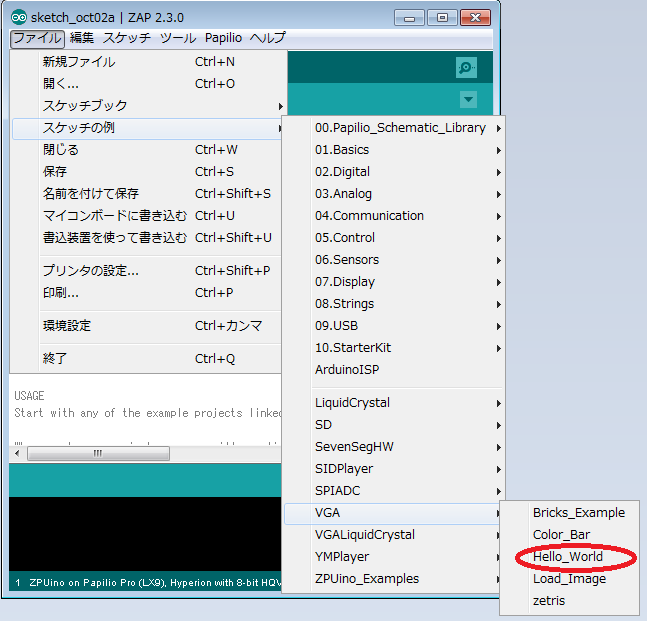Open the ファイル menu
Viewport: 647px width, 621px height.
pos(37,38)
